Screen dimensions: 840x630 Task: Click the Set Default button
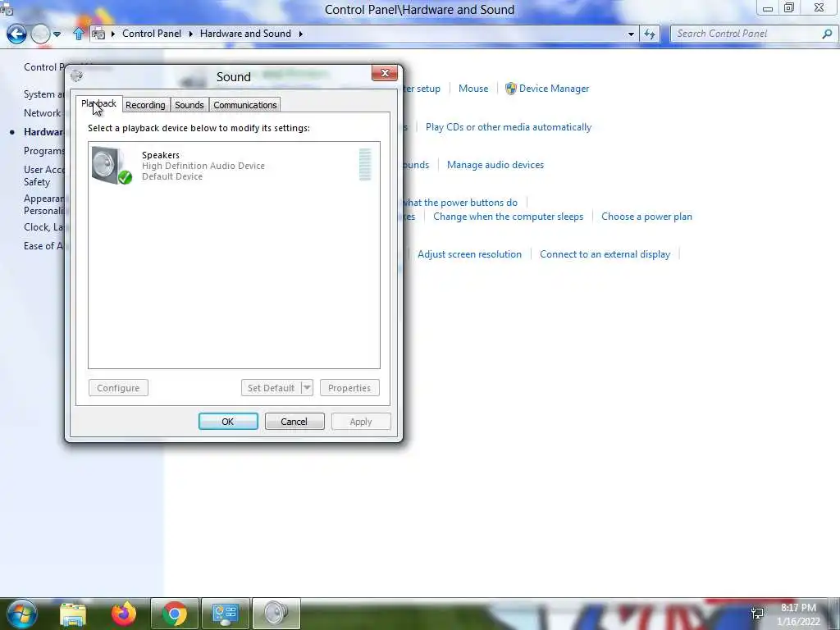click(x=271, y=388)
